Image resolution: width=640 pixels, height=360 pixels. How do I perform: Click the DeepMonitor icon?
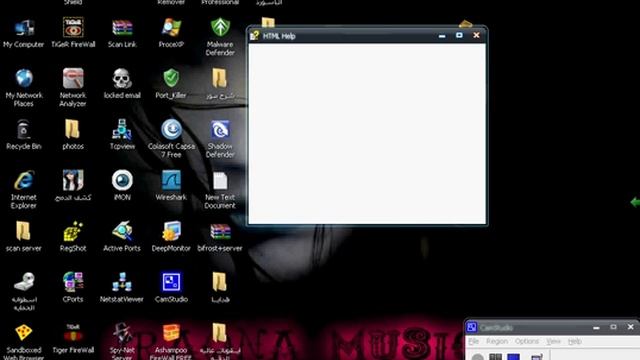tap(171, 231)
